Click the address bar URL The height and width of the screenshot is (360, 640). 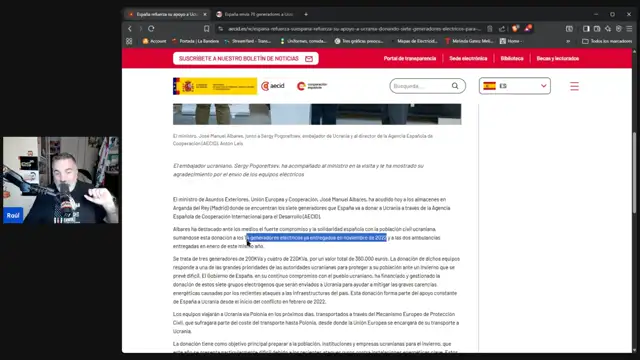tap(354, 29)
